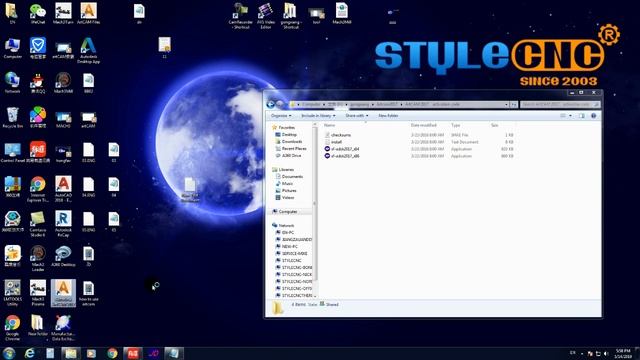
Task: Open the AVS Video Editor shortcut
Action: (265, 16)
